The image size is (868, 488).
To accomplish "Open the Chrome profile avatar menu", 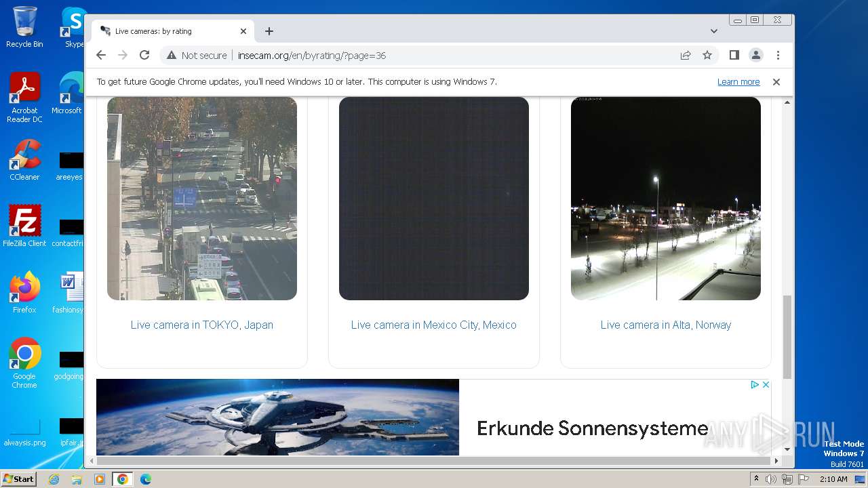I will tap(756, 55).
